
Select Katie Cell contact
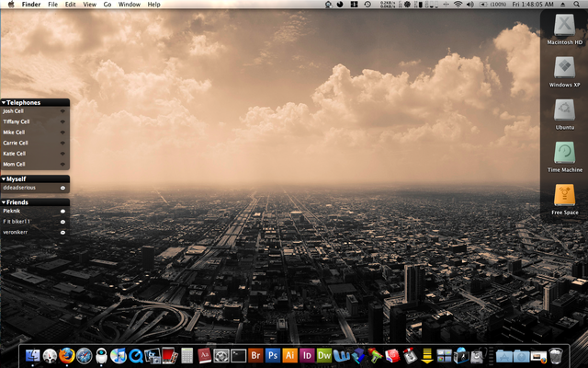(x=35, y=154)
